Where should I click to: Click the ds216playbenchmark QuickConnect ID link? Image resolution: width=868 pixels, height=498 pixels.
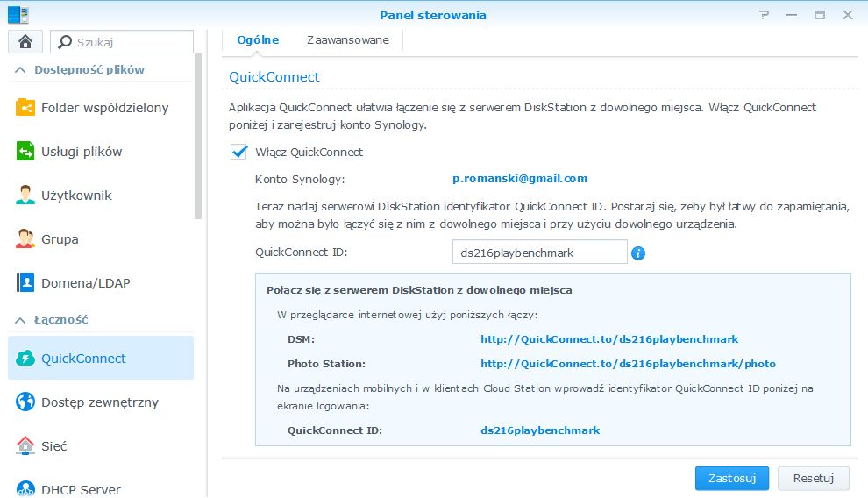(x=540, y=430)
